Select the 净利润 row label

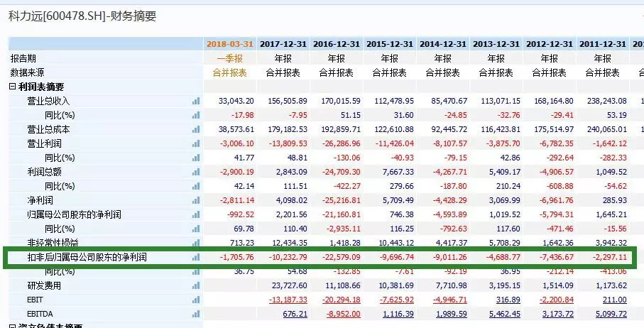click(40, 200)
